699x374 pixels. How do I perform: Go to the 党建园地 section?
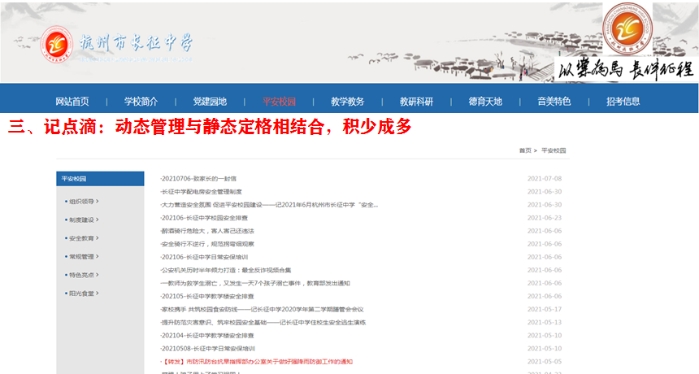(210, 102)
